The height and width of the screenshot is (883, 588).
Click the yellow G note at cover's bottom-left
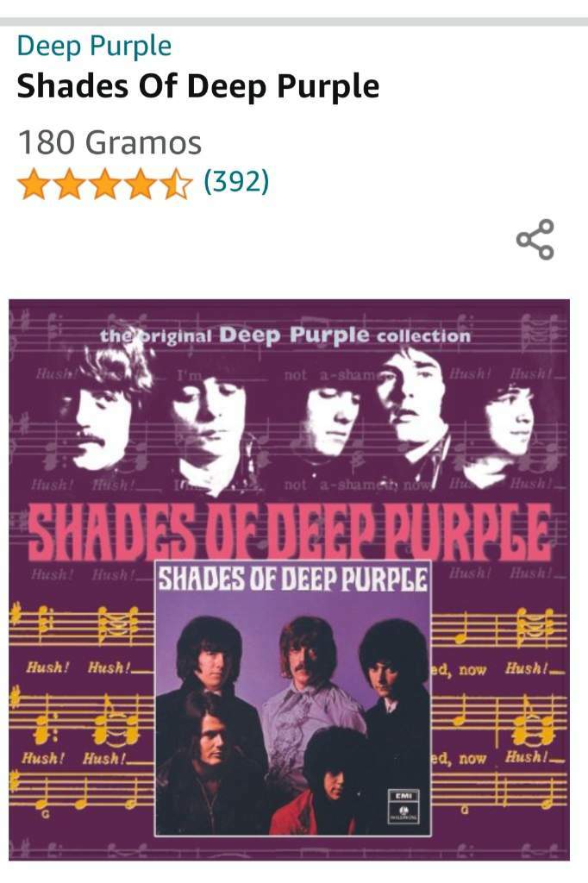(47, 814)
